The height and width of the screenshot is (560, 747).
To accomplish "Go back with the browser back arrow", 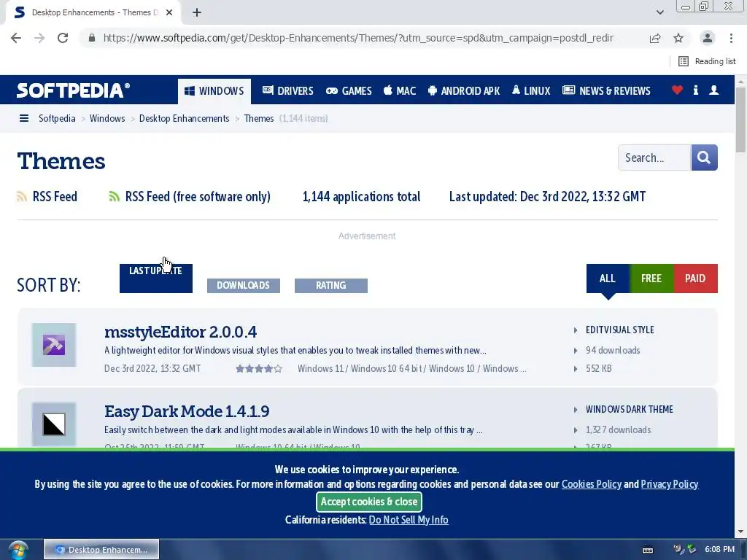I will (16, 38).
